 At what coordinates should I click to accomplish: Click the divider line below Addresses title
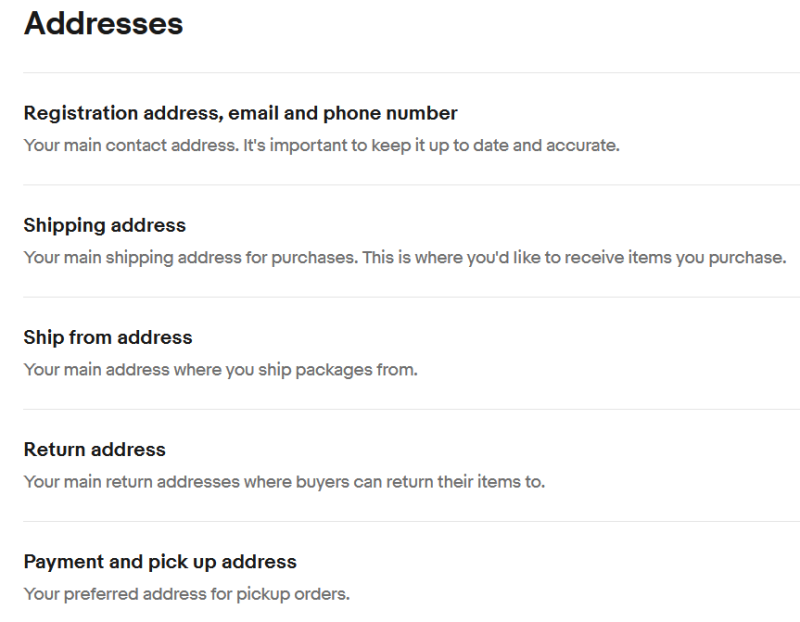click(x=400, y=73)
